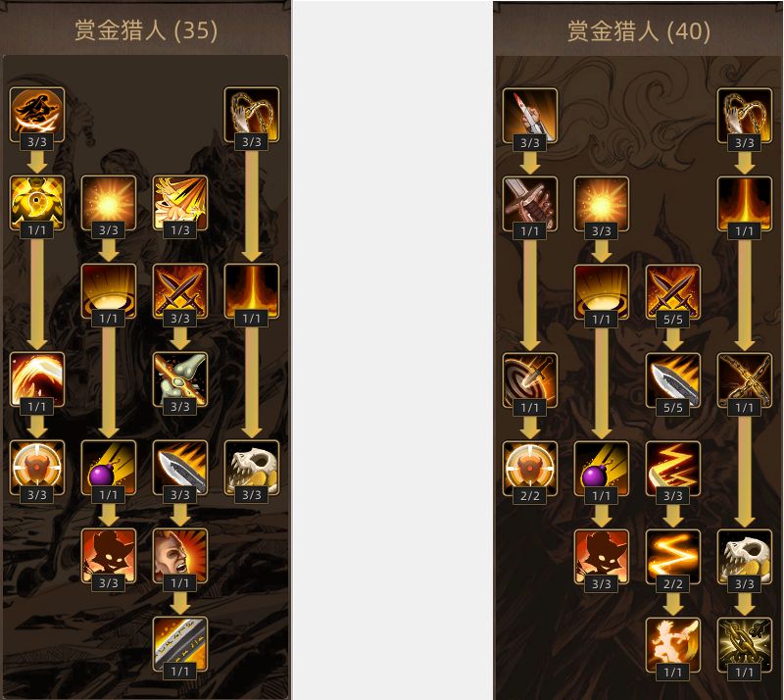Select the shouting face skill icon

pos(180,556)
